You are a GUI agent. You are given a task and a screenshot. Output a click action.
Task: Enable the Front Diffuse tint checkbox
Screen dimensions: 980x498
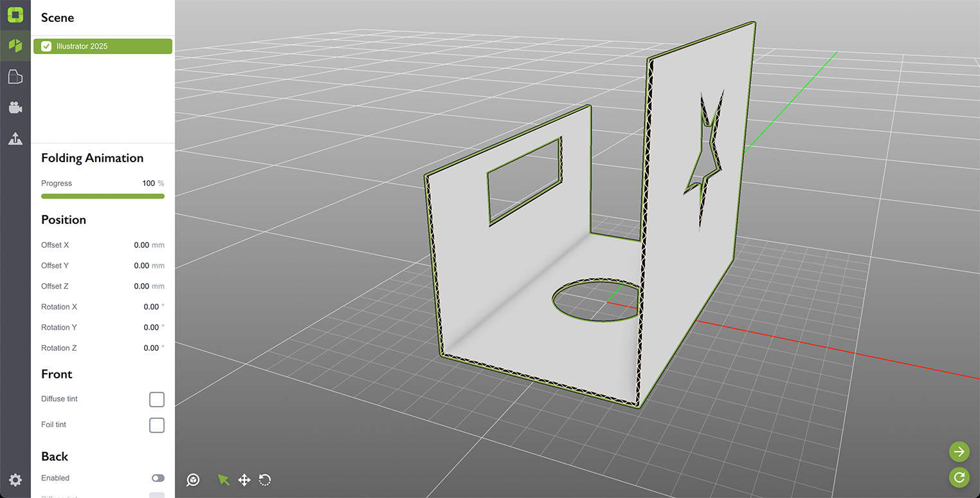coord(157,400)
